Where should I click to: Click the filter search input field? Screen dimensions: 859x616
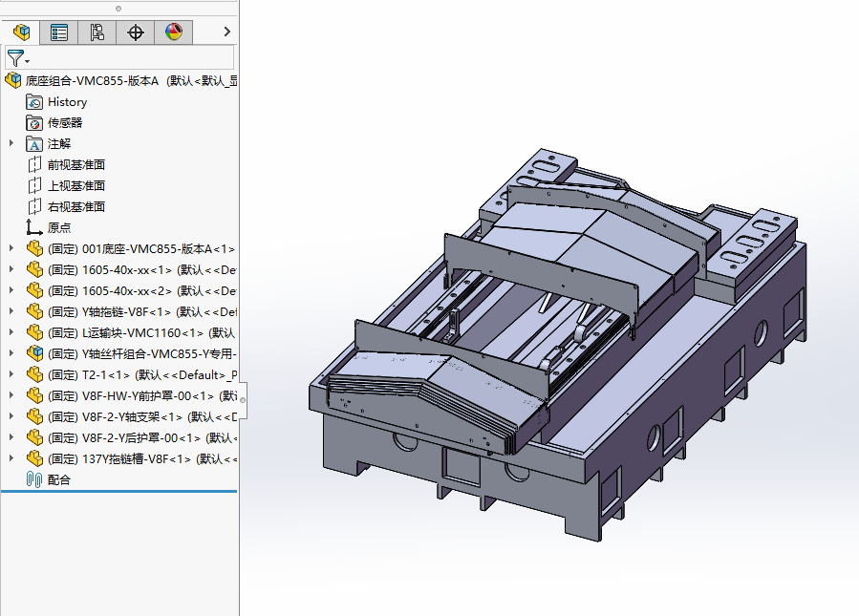point(133,57)
